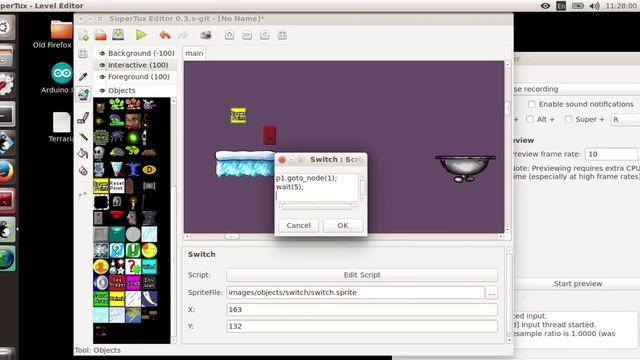Toggle Foreground (100) layer visibility eye
The width and height of the screenshot is (640, 360).
[x=102, y=77]
